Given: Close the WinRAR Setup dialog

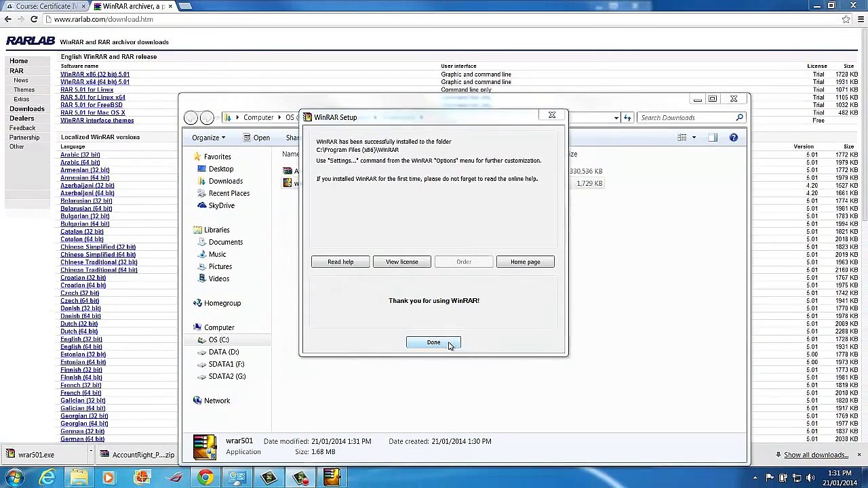Looking at the screenshot, I should pos(552,115).
